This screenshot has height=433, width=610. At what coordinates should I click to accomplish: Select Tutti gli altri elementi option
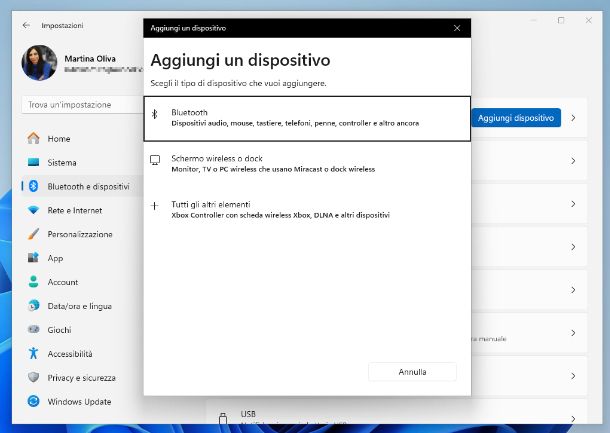pos(307,210)
